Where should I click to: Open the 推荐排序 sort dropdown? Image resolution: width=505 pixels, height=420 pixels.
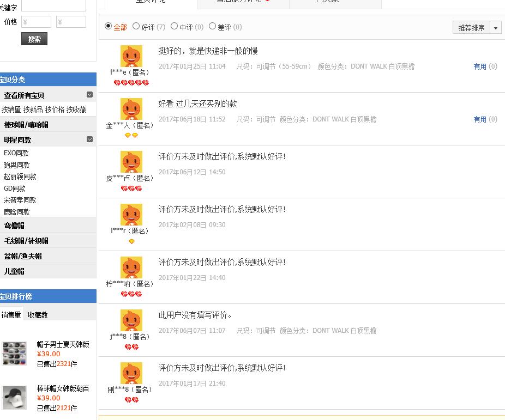(x=471, y=27)
